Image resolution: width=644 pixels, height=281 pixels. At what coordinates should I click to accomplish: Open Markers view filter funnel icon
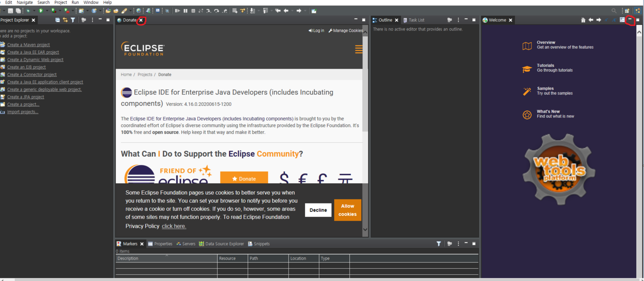pyautogui.click(x=438, y=243)
